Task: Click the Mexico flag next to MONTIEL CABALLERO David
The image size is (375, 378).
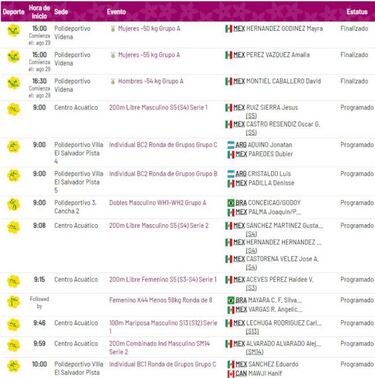Action: pos(229,82)
